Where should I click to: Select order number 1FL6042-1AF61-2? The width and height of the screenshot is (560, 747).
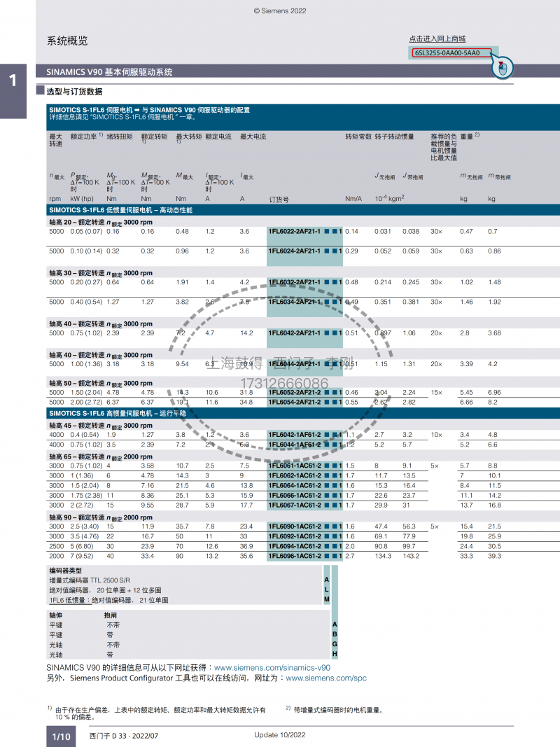295,435
